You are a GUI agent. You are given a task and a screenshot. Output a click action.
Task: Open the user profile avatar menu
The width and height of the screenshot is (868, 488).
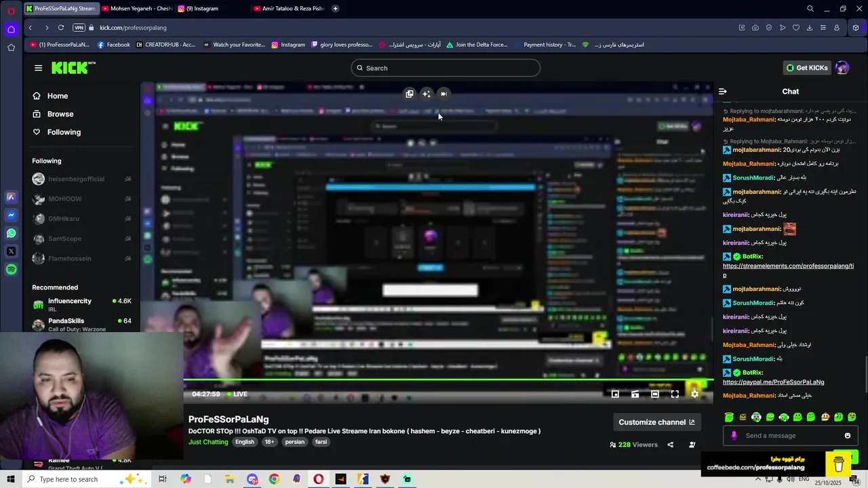[x=842, y=68]
